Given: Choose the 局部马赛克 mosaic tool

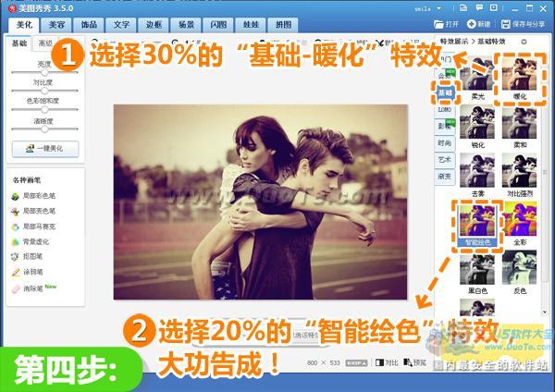Looking at the screenshot, I should click(x=33, y=227).
